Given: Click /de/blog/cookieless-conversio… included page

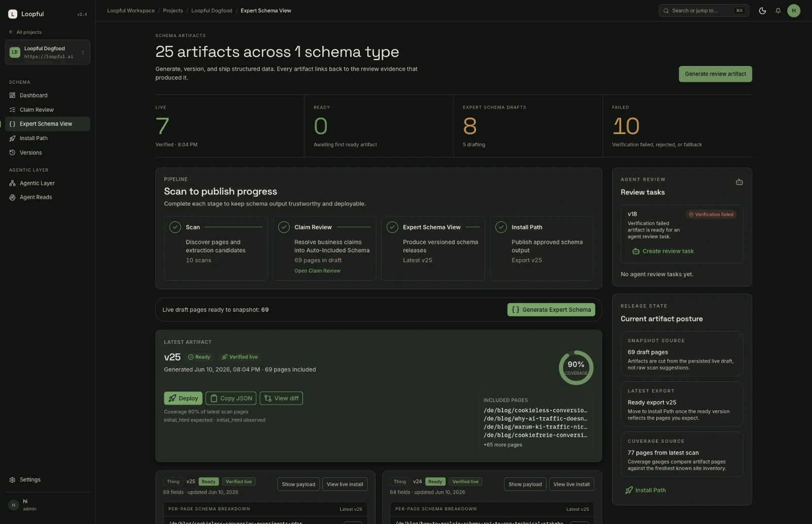Looking at the screenshot, I should (x=535, y=410).
